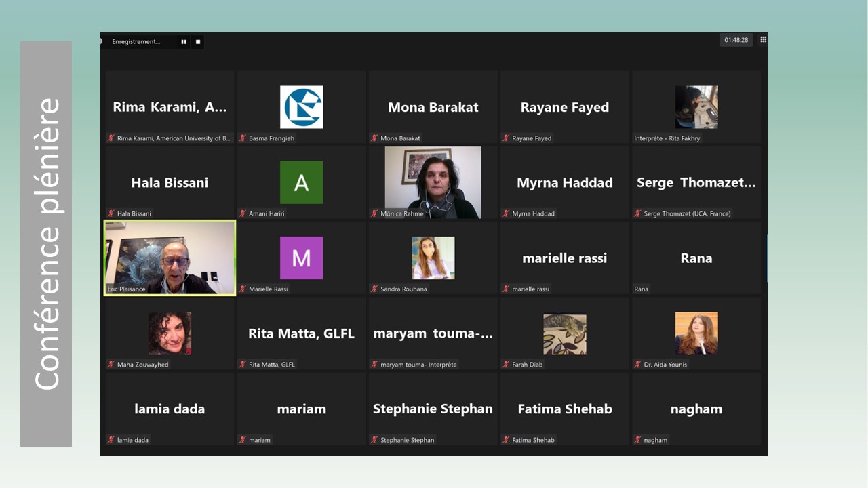This screenshot has width=868, height=488.
Task: Click muted mic icon beside Rayane Fayed
Action: click(x=506, y=138)
